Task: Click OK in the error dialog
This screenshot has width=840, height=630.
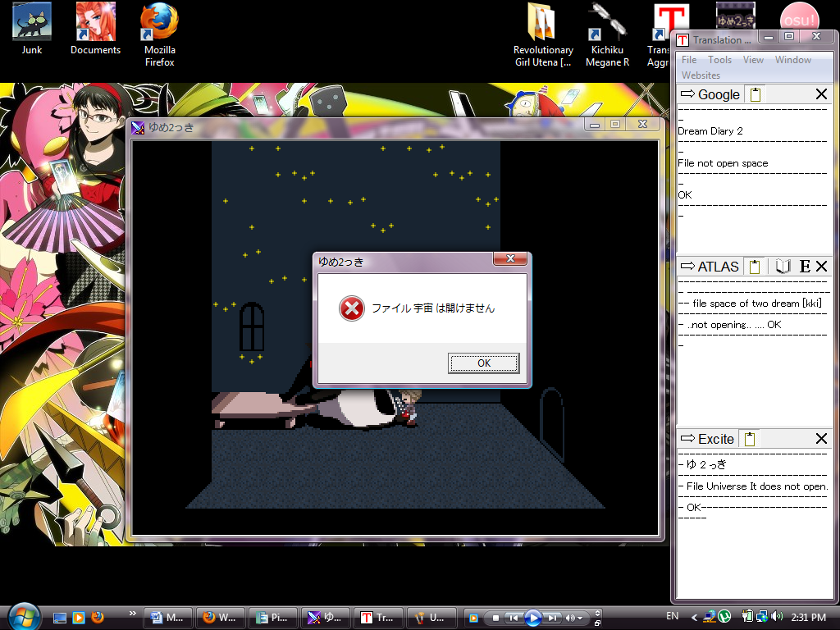Action: point(483,363)
